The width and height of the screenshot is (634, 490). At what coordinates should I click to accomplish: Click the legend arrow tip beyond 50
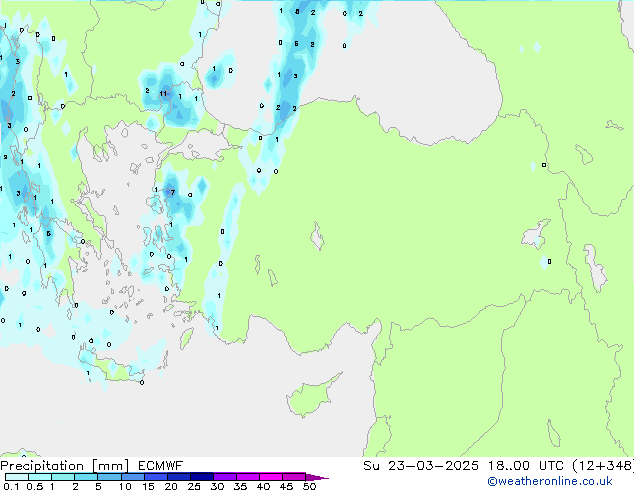[x=317, y=477]
